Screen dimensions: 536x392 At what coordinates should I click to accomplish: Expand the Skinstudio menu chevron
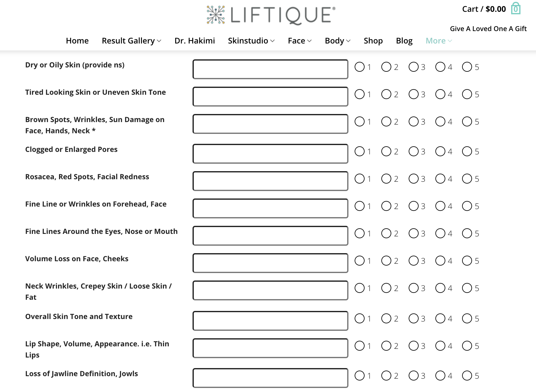point(272,41)
